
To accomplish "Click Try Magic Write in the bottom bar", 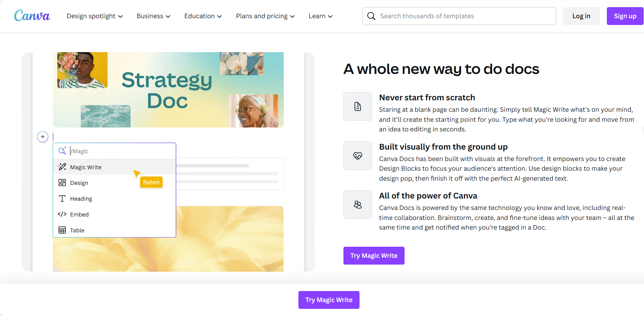I will tap(329, 300).
